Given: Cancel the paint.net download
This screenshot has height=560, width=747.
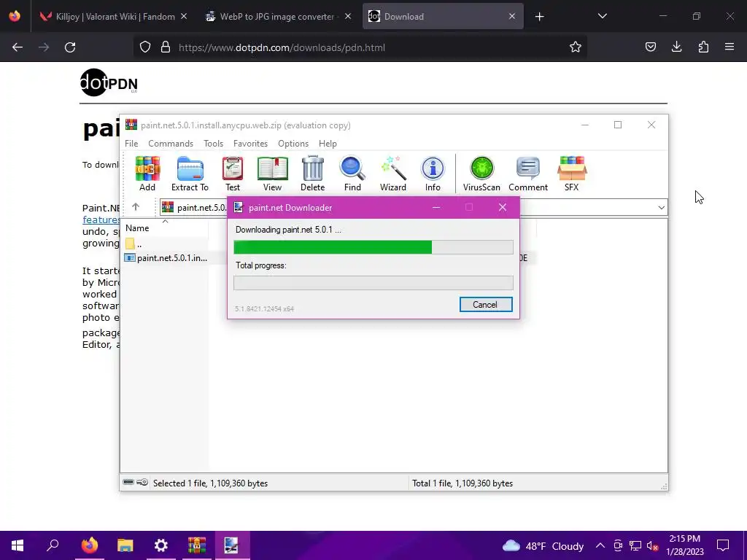Looking at the screenshot, I should pos(485,305).
